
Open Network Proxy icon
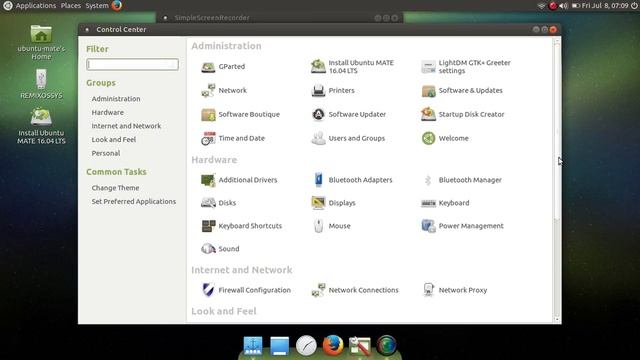point(428,290)
